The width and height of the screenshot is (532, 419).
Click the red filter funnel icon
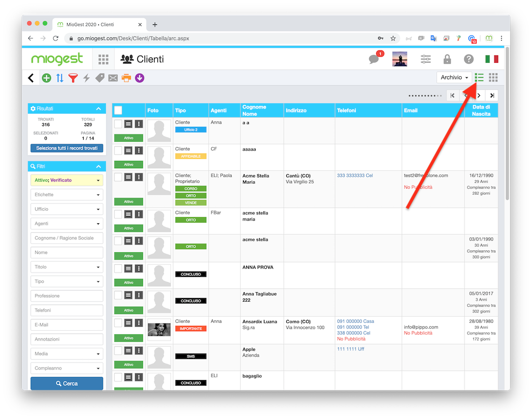point(73,78)
